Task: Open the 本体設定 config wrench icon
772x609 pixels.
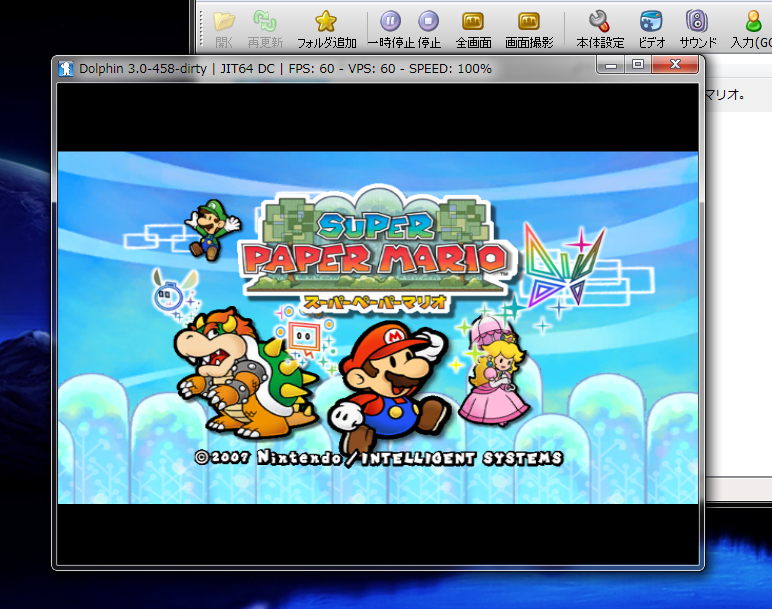Action: tap(600, 22)
